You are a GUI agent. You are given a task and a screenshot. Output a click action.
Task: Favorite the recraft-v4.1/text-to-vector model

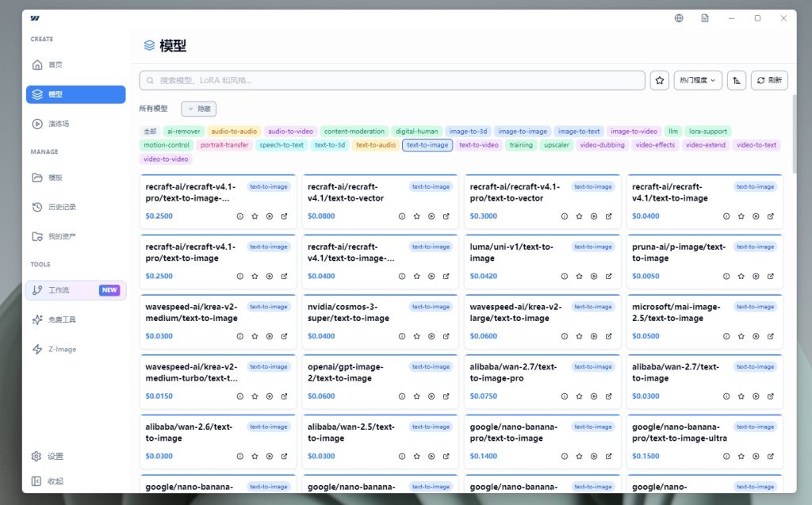pyautogui.click(x=416, y=216)
